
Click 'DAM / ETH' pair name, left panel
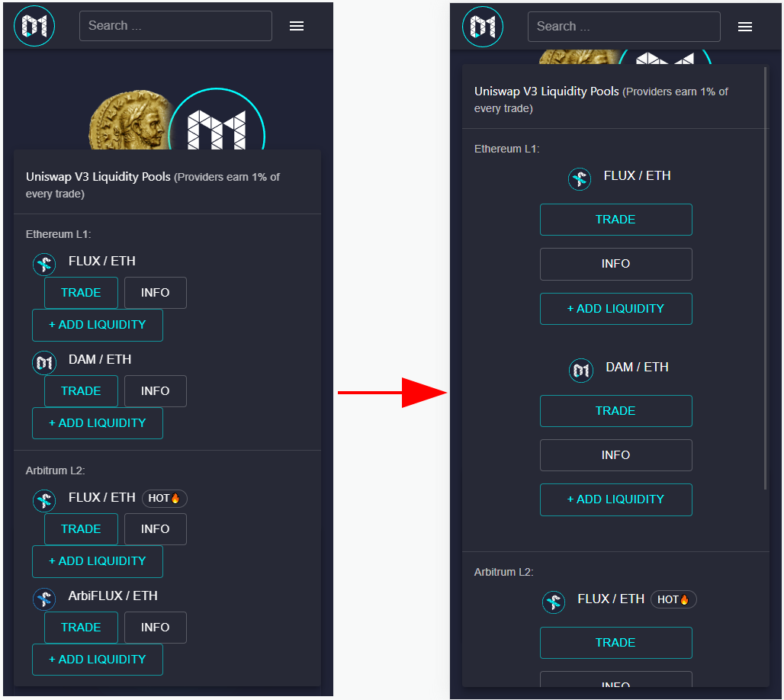tap(100, 359)
